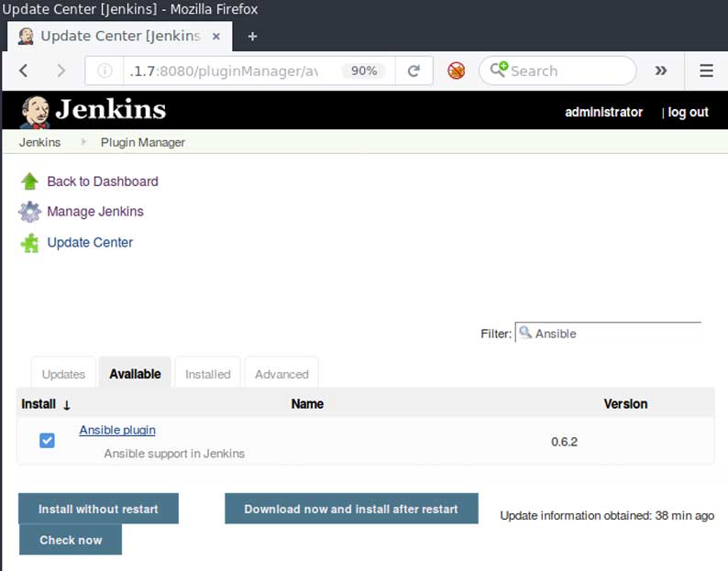Open the Manage Jenkins link
This screenshot has width=728, height=571.
[95, 212]
